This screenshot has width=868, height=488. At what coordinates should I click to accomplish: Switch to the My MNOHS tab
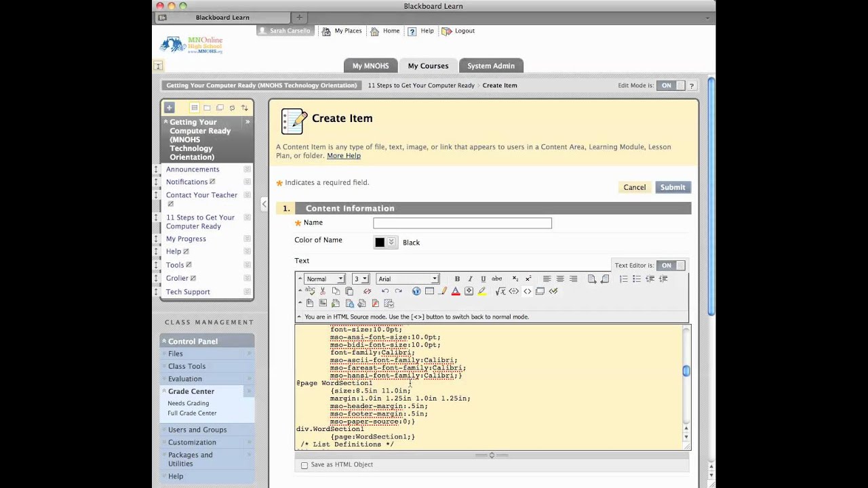click(370, 66)
